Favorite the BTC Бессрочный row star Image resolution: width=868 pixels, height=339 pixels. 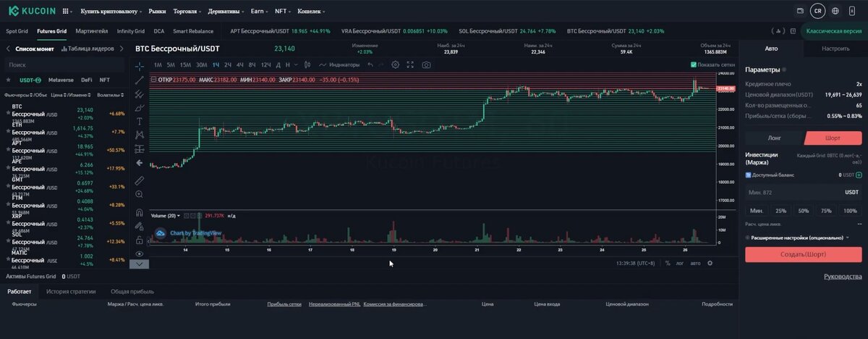pyautogui.click(x=7, y=114)
